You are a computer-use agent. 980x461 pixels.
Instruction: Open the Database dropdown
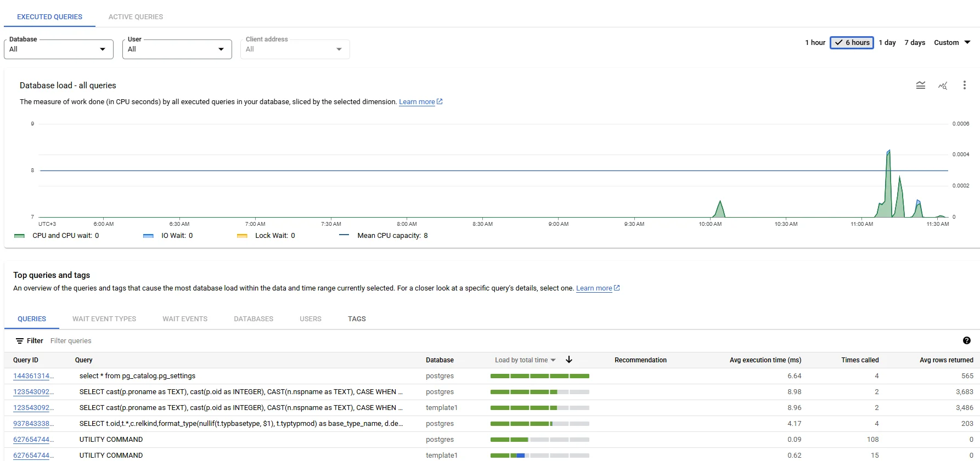click(x=58, y=49)
